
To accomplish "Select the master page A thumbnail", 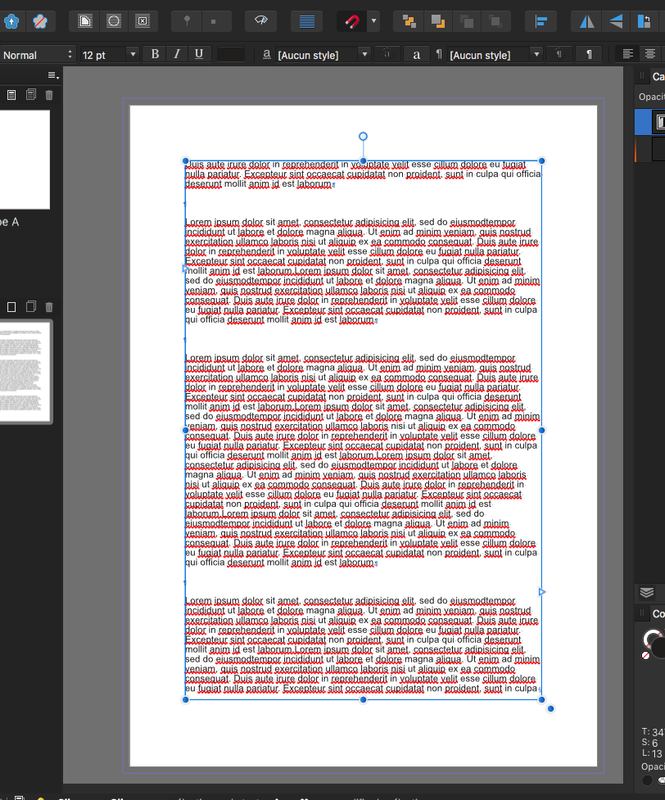I will coord(25,160).
